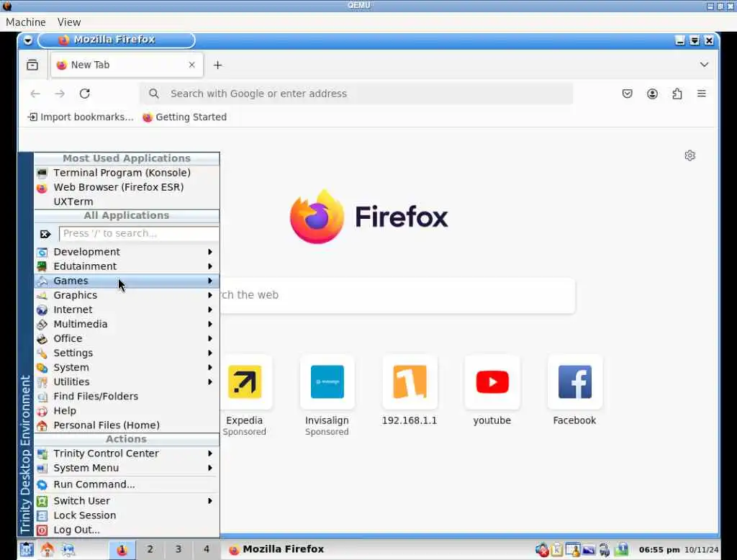Expand the Graphics submenu

(x=126, y=295)
